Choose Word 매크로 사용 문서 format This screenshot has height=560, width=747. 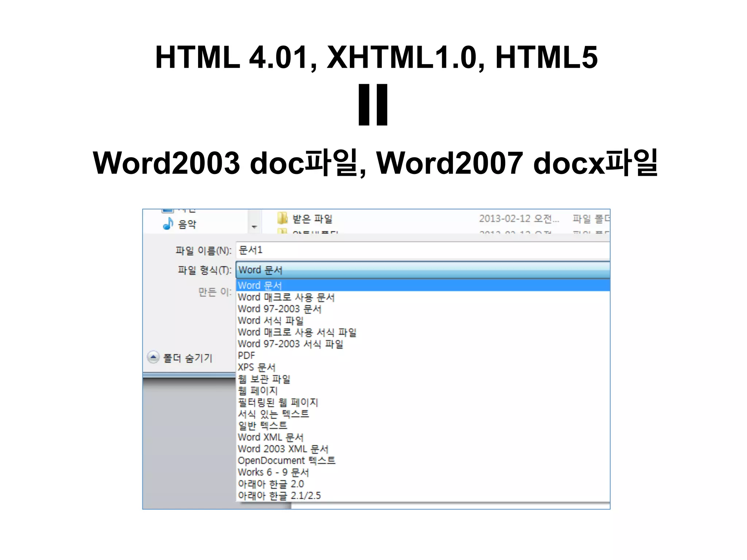click(x=423, y=297)
